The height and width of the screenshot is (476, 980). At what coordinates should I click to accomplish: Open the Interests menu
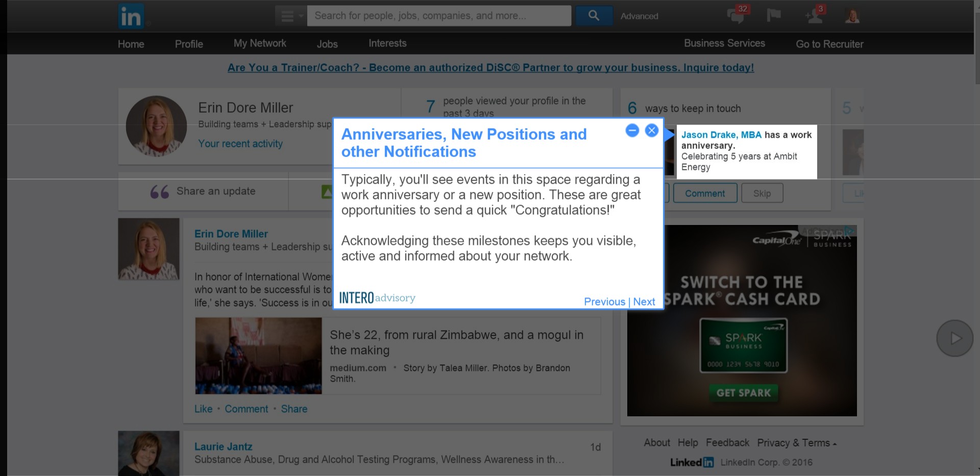click(387, 43)
